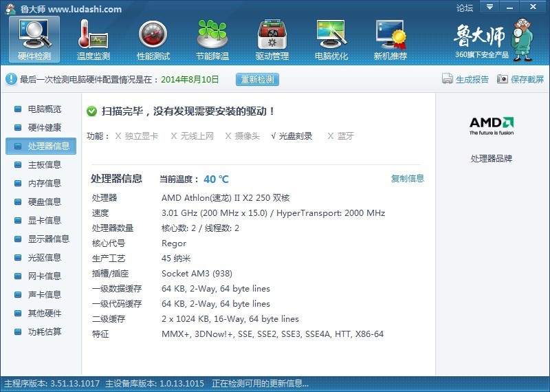Click the 光盘刻录 feature indicator
This screenshot has width=550, height=392.
[291, 136]
